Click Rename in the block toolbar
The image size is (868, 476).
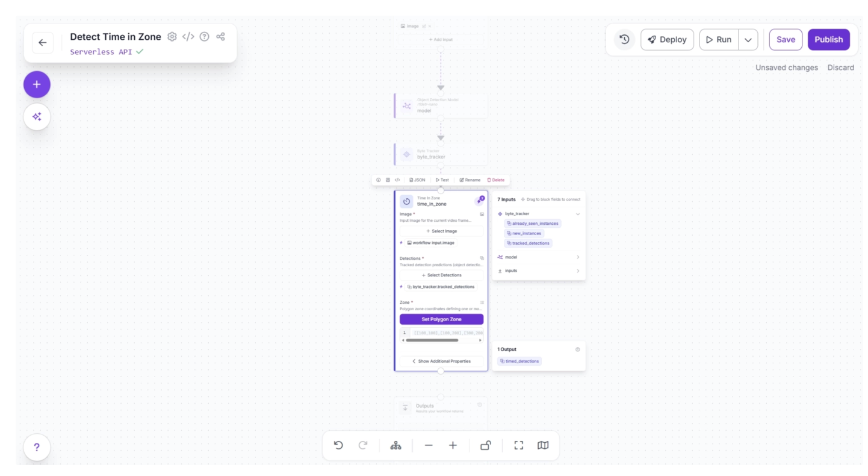pos(470,180)
